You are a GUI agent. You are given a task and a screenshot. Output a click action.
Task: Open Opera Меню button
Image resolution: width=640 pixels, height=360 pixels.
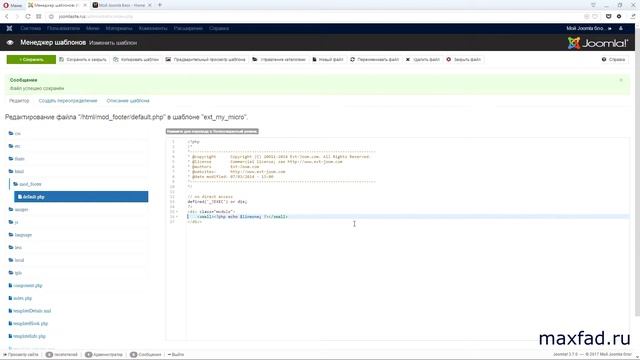[13, 5]
